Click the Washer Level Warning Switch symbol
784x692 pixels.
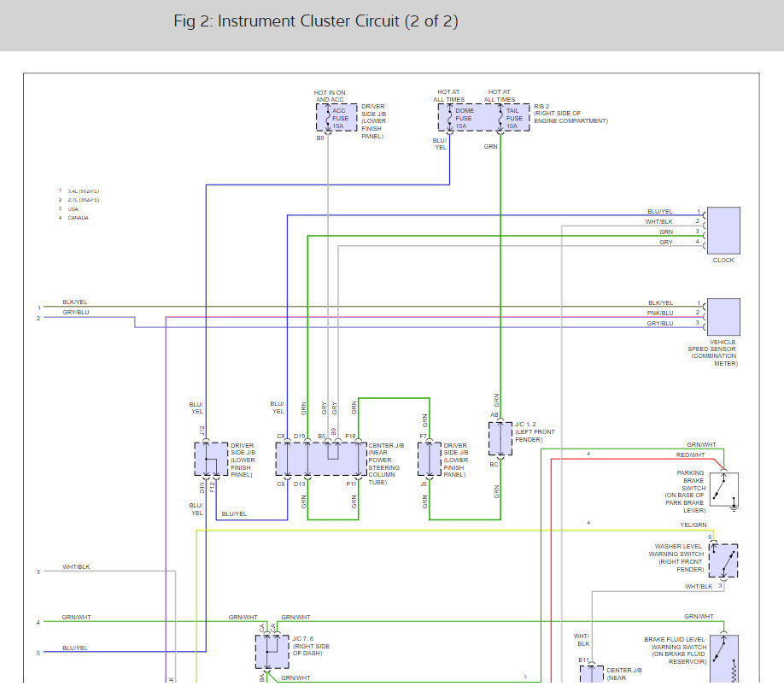point(723,561)
